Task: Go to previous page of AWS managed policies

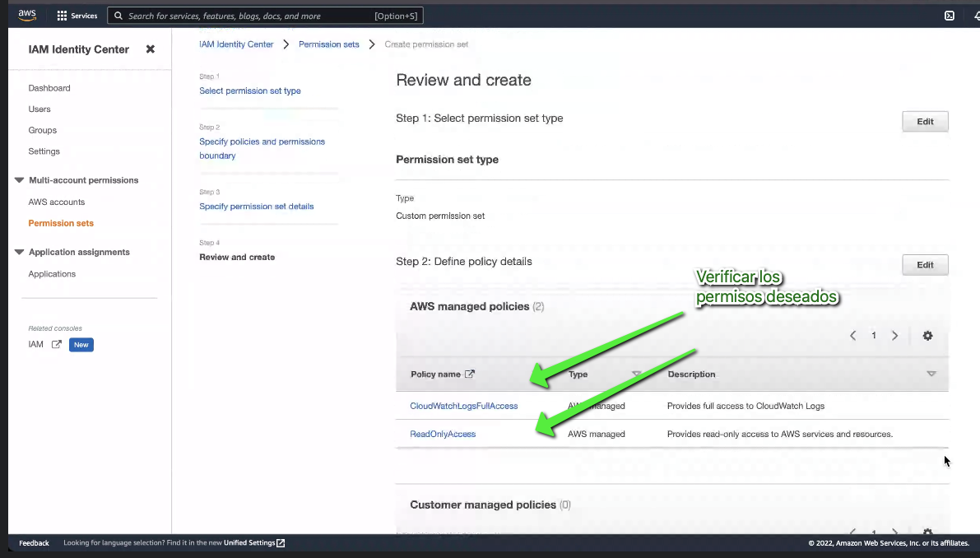Action: pos(852,336)
